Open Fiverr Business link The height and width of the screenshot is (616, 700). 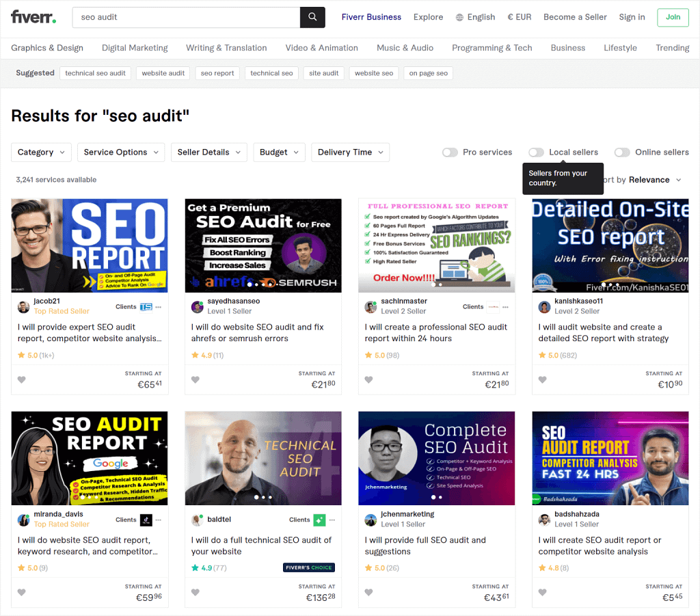tap(371, 17)
